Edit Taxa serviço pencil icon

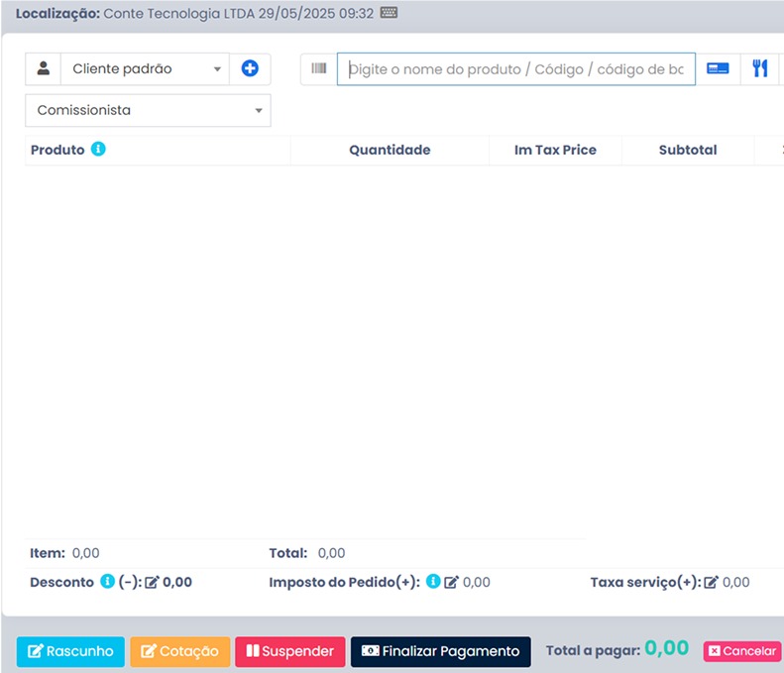tap(711, 582)
